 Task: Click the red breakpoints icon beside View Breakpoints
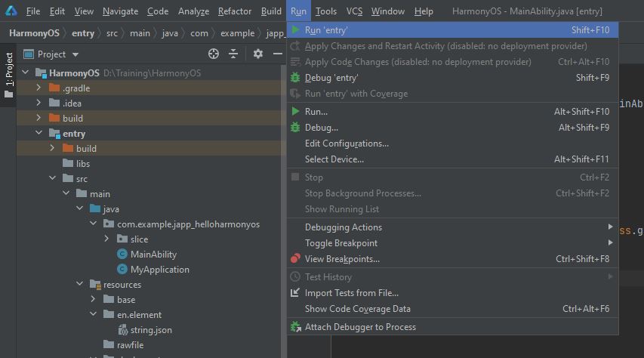tap(295, 258)
